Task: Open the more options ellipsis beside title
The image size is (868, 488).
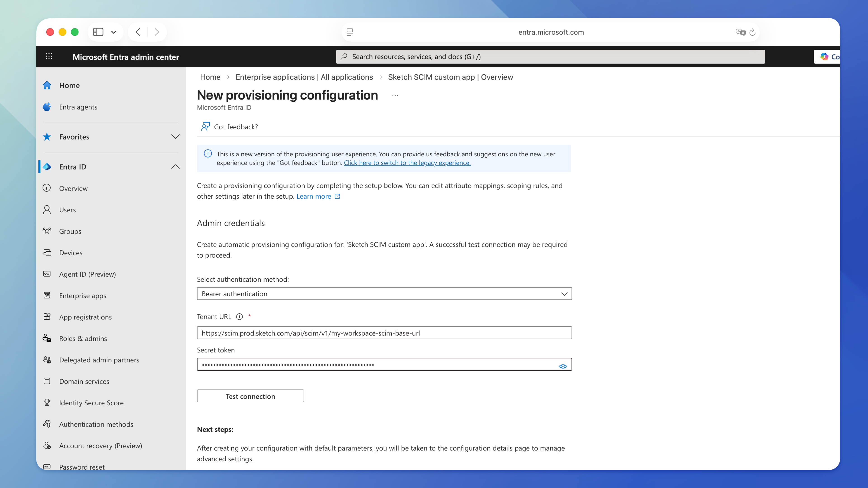Action: [x=395, y=96]
